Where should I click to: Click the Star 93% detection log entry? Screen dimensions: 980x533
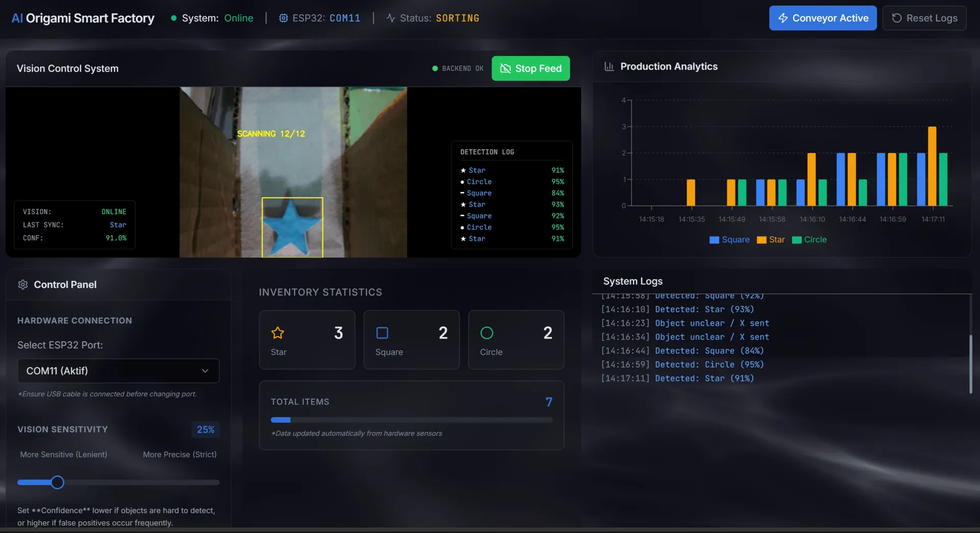coord(512,204)
